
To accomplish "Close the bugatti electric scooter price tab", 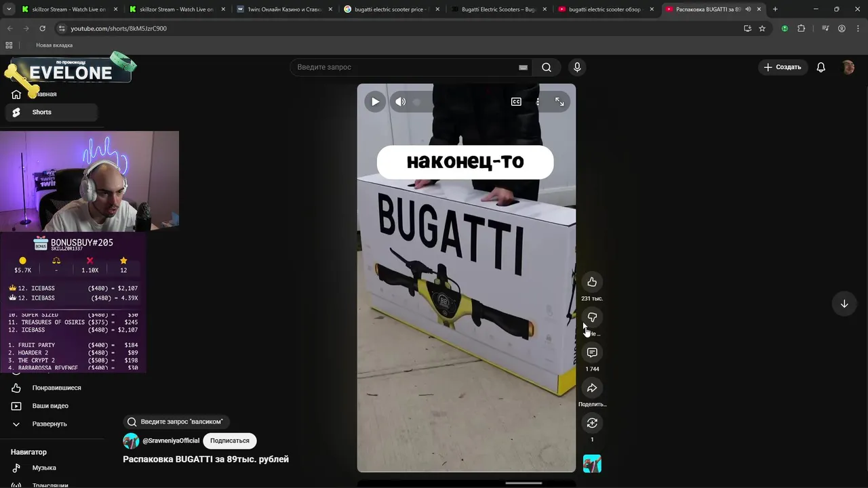I will pos(437,9).
